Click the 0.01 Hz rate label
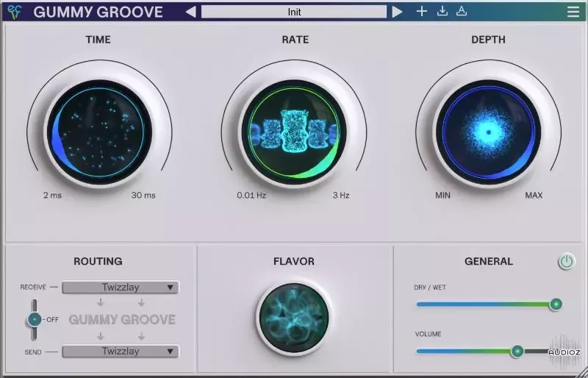This screenshot has width=588, height=378. point(251,195)
